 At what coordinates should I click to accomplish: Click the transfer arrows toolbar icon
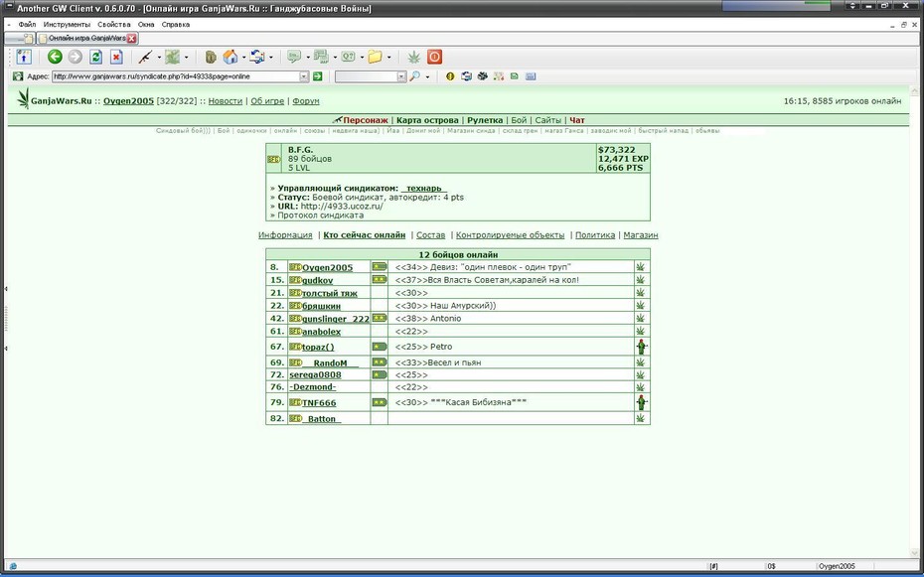[257, 58]
